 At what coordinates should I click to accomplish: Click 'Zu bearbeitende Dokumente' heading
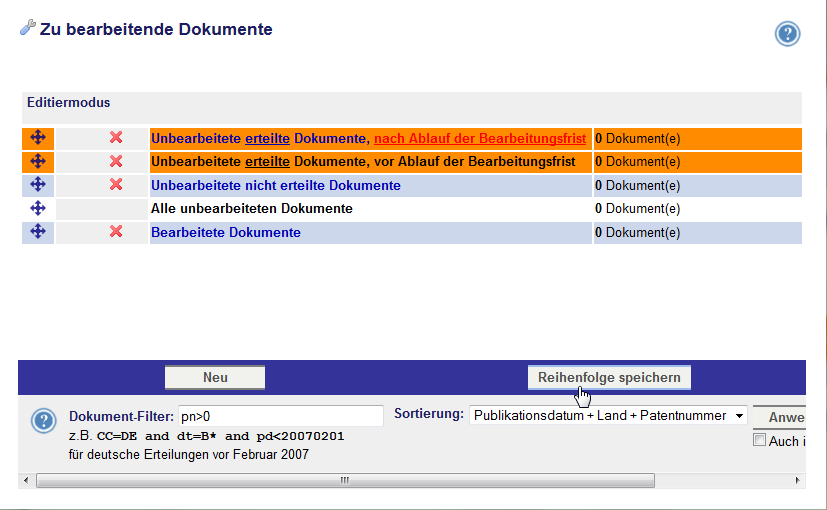tap(156, 29)
